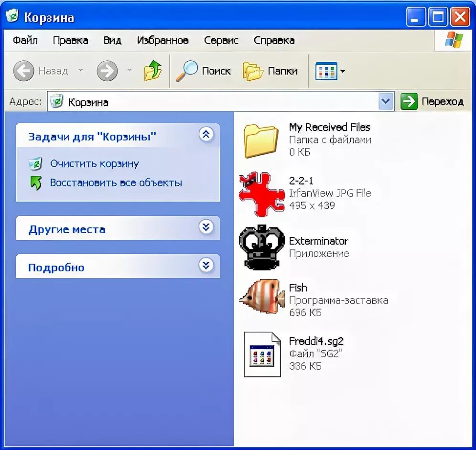Image resolution: width=476 pixels, height=450 pixels.
Task: Open the Справка menu
Action: (274, 40)
